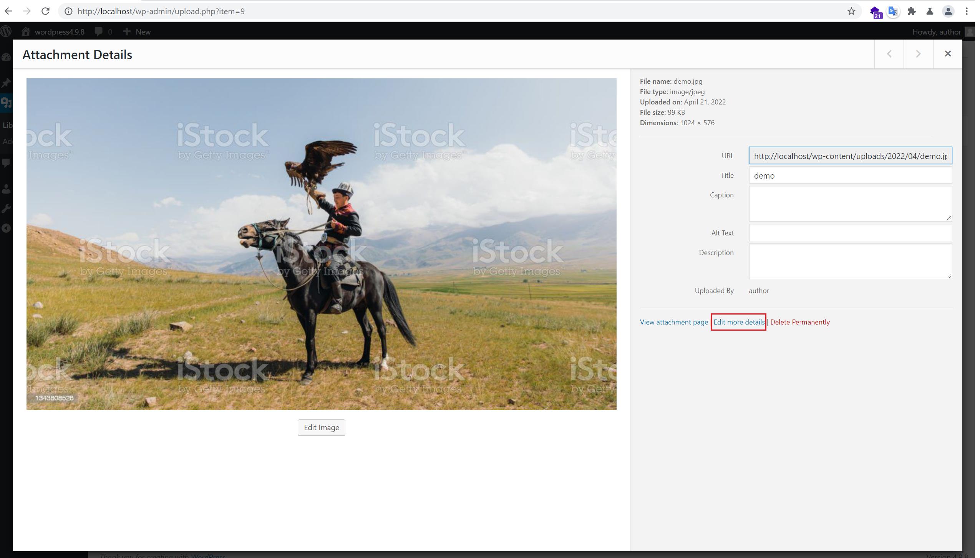Focus the Alt Text input
Image resolution: width=980 pixels, height=558 pixels.
850,233
